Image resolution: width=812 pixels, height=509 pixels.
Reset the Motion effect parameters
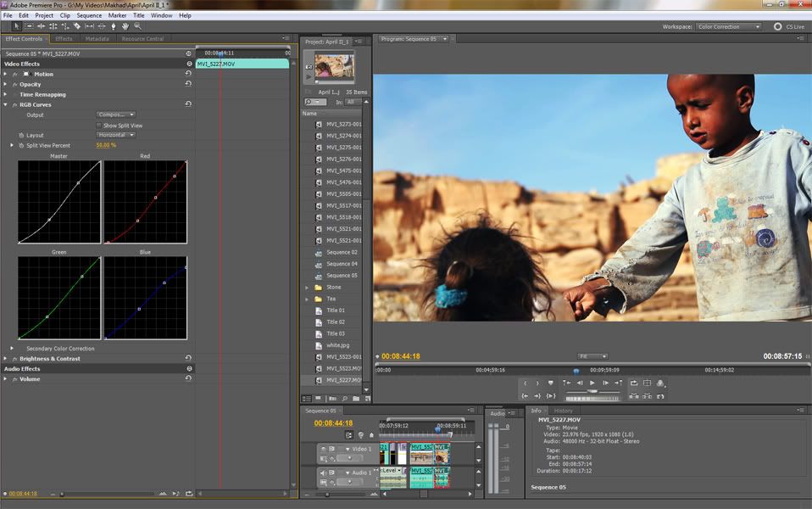pos(188,74)
